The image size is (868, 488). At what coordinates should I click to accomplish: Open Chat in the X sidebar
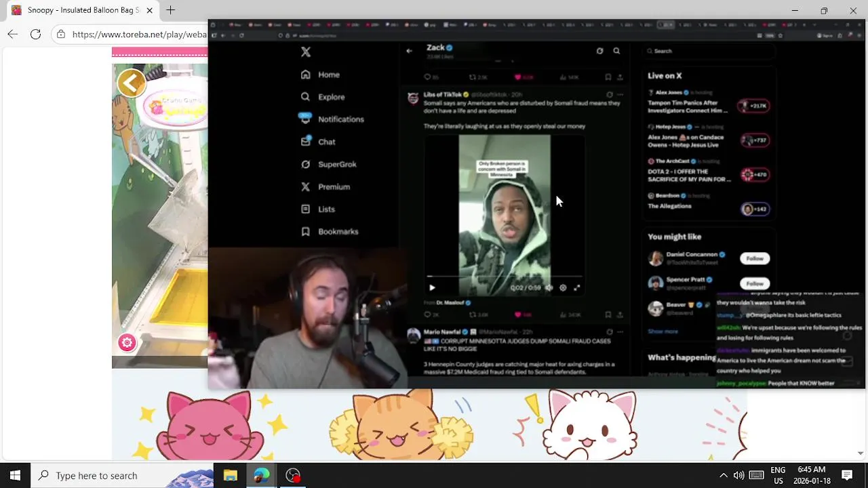pyautogui.click(x=318, y=142)
